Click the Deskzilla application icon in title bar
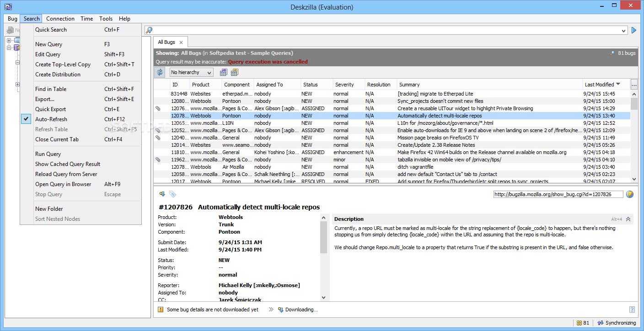This screenshot has width=644, height=331. pos(8,7)
